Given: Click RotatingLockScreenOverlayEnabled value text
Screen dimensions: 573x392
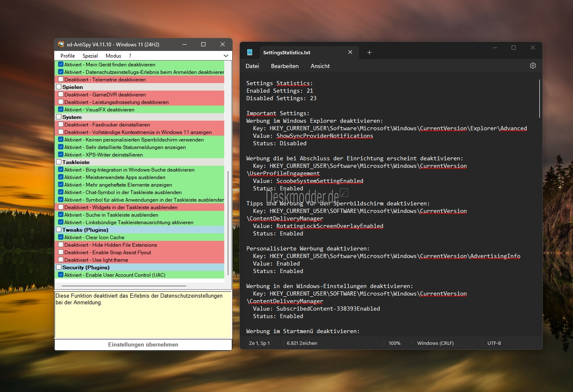Looking at the screenshot, I should click(x=330, y=226).
